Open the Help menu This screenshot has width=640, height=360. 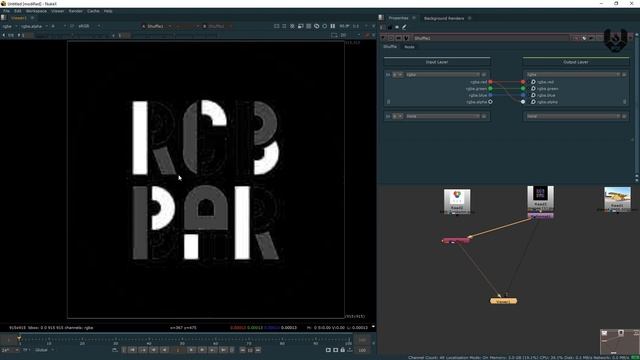tap(108, 11)
